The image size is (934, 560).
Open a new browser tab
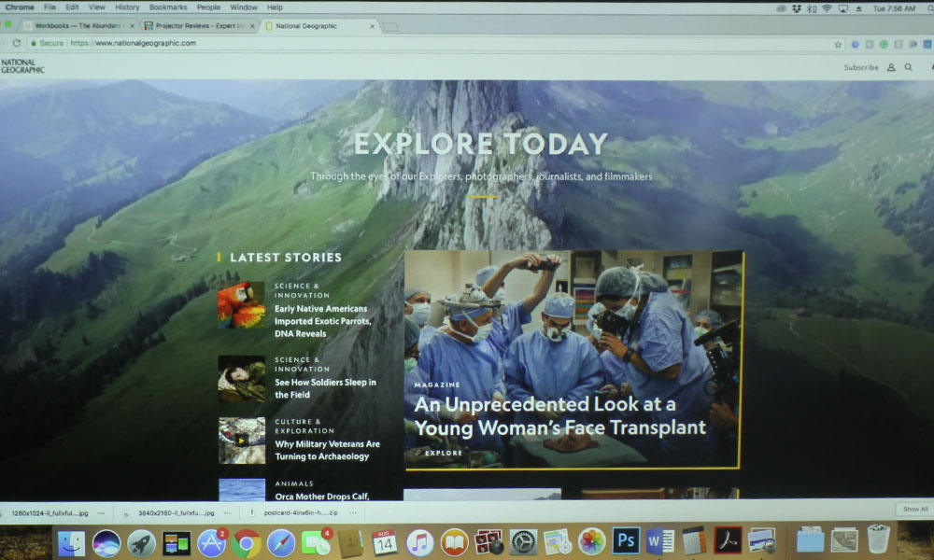[x=390, y=27]
